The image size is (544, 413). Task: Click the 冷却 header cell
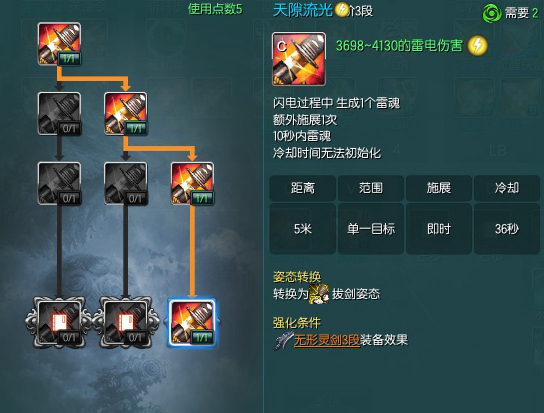[x=507, y=188]
